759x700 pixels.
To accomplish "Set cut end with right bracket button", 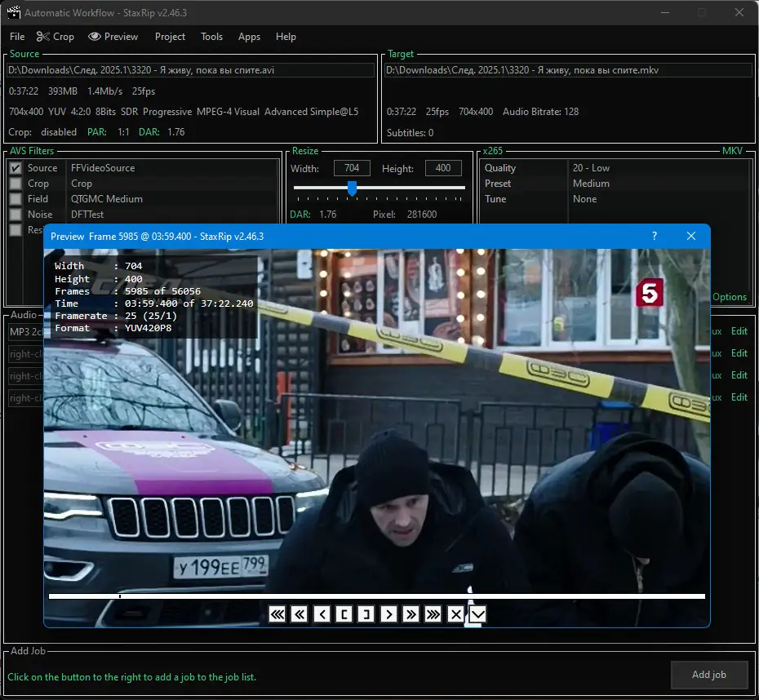I will pos(366,614).
